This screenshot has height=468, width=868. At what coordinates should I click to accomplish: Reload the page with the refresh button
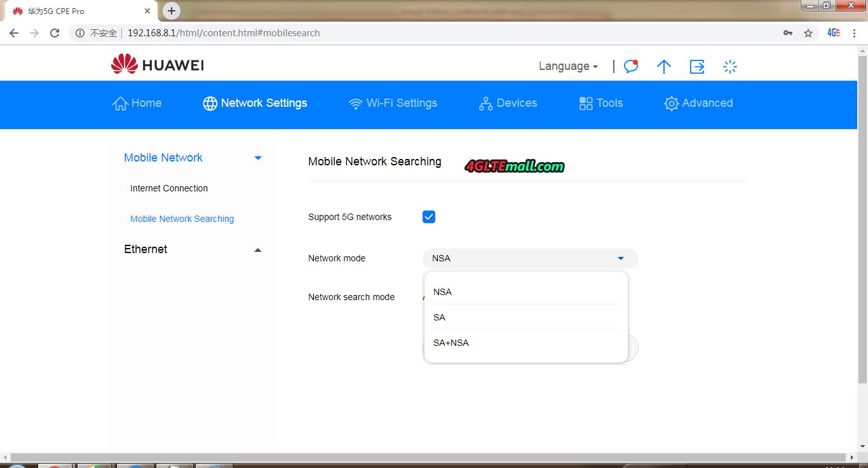click(55, 33)
